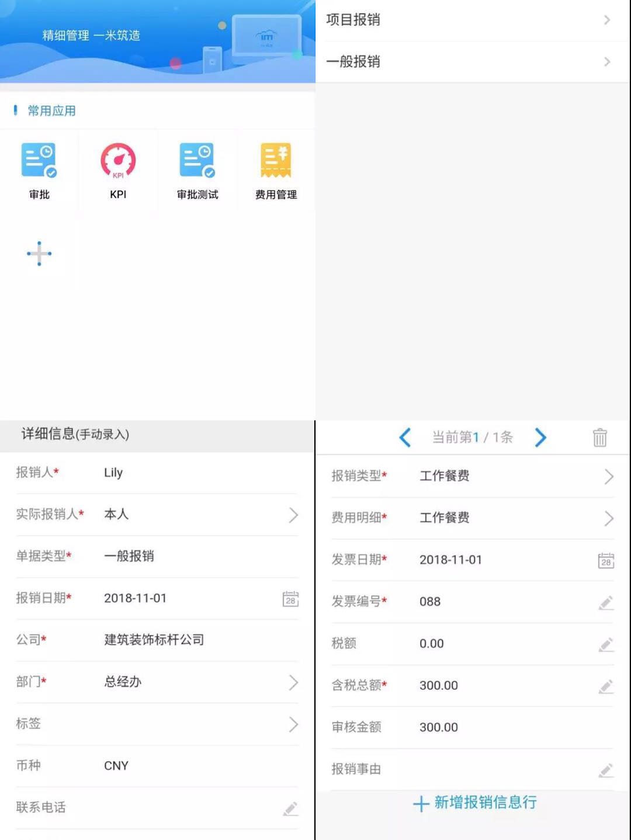Viewport: 631px width, 840px height.
Task: Expand 报销类型 type selection
Action: tap(608, 477)
